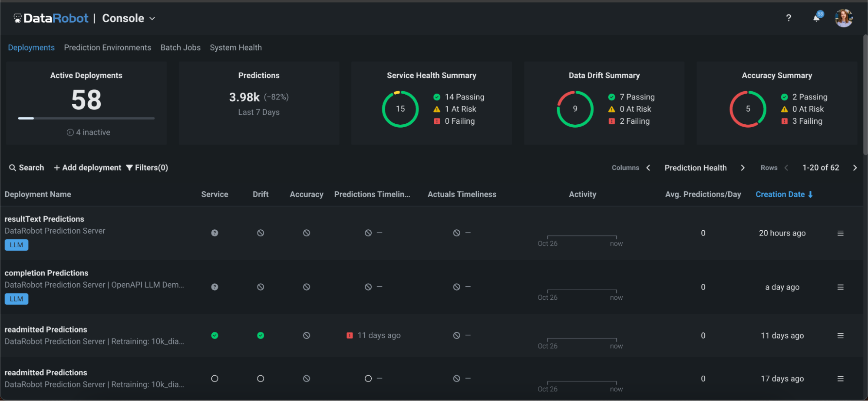Click the search magnifier icon
The image size is (868, 401).
[x=12, y=168]
